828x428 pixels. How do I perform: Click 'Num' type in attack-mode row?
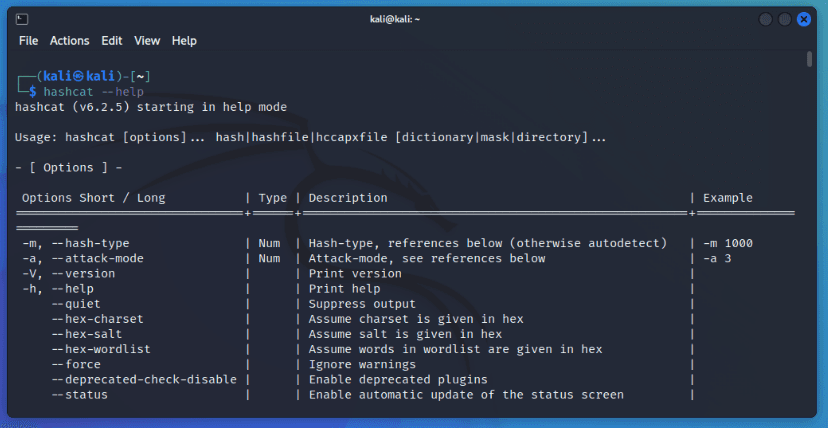(269, 259)
